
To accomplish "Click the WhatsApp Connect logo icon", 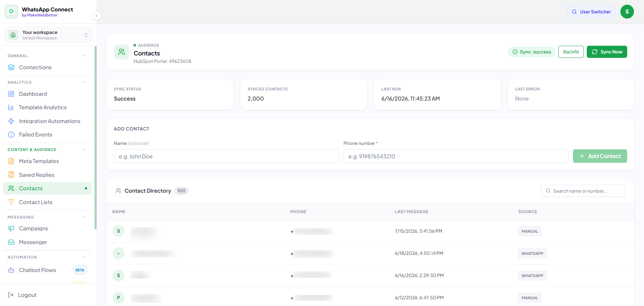I will pos(11,12).
